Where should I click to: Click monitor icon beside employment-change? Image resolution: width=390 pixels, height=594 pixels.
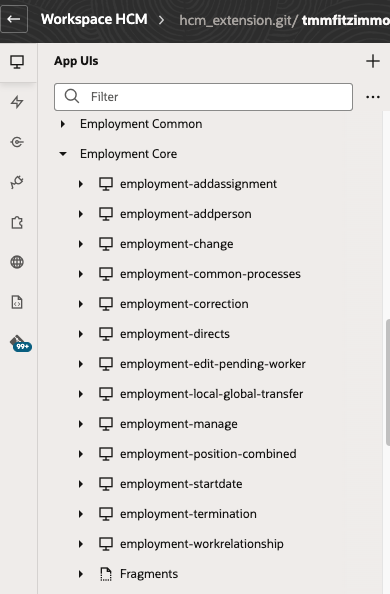[x=106, y=244]
